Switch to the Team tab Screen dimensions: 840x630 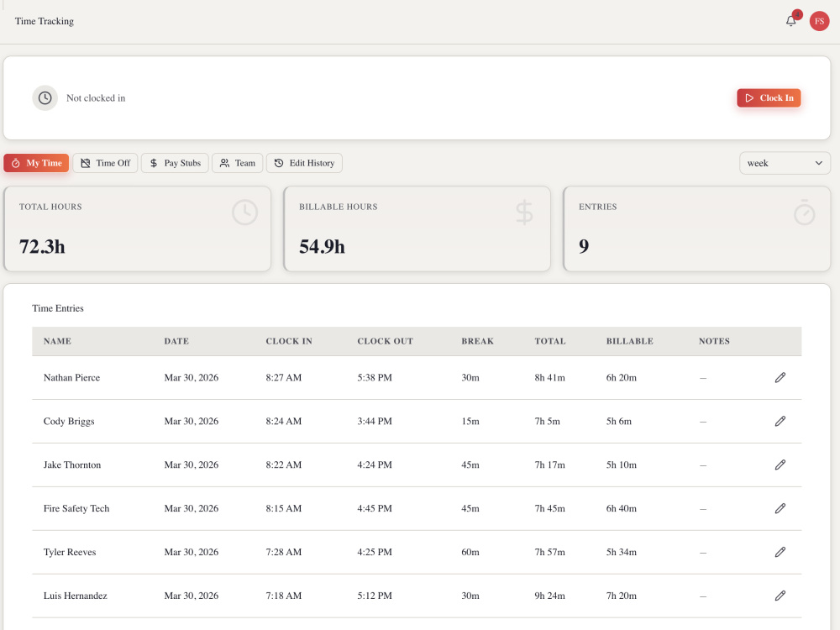point(238,163)
